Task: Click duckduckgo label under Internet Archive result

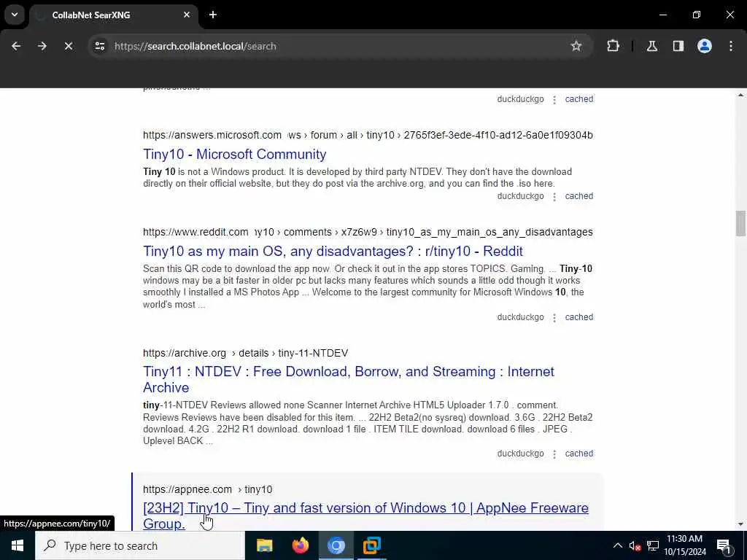Action: tap(520, 454)
